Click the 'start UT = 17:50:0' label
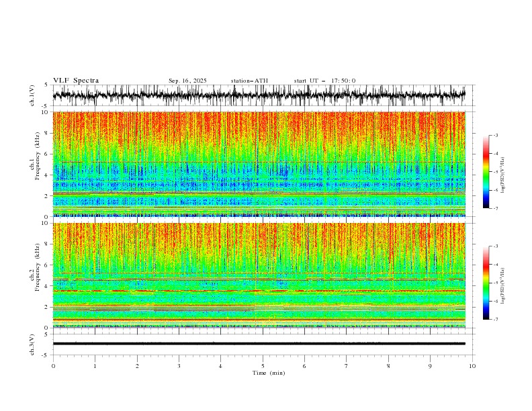 (x=324, y=81)
